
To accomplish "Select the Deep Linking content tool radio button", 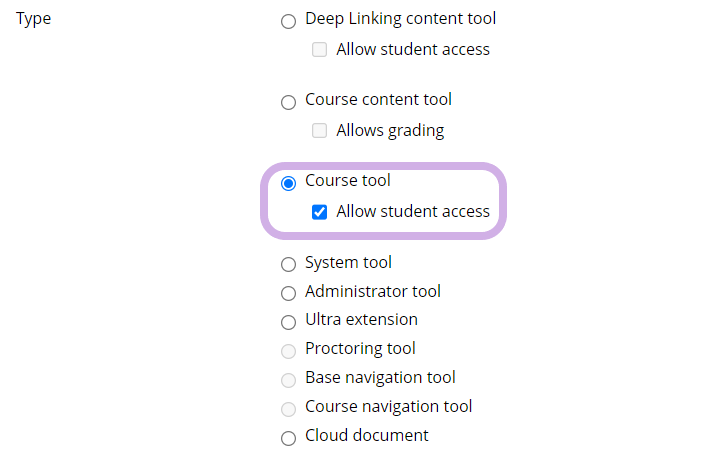I will click(289, 21).
